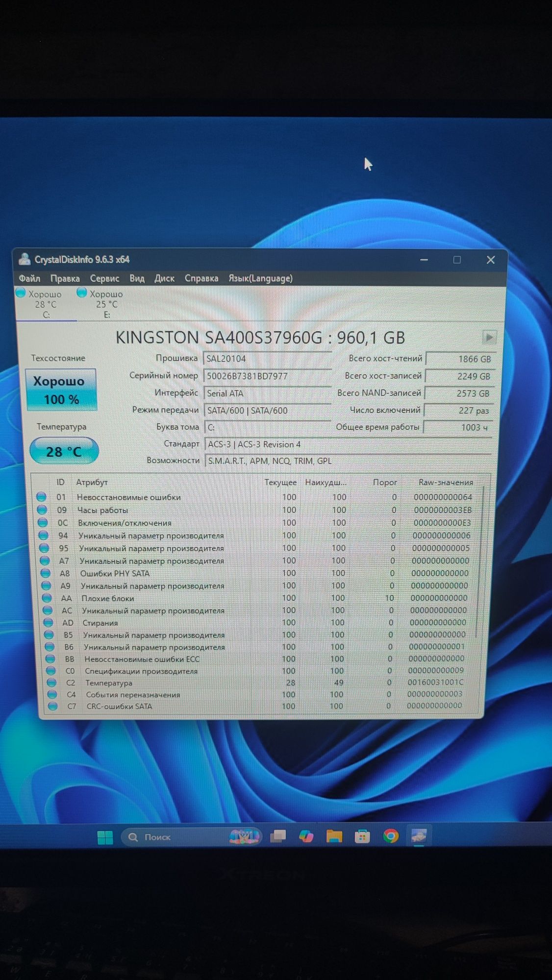
Task: Click the power-on hours value 1003 ч
Action: tap(458, 427)
